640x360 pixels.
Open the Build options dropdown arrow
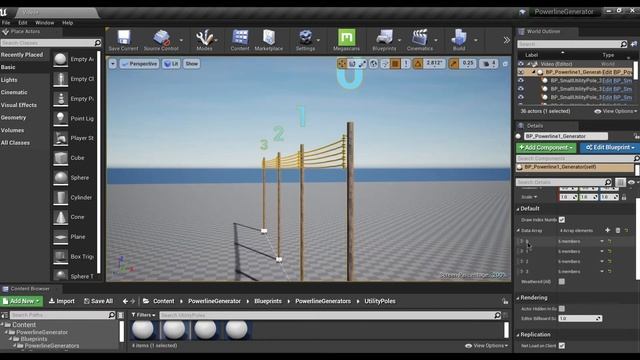(476, 40)
